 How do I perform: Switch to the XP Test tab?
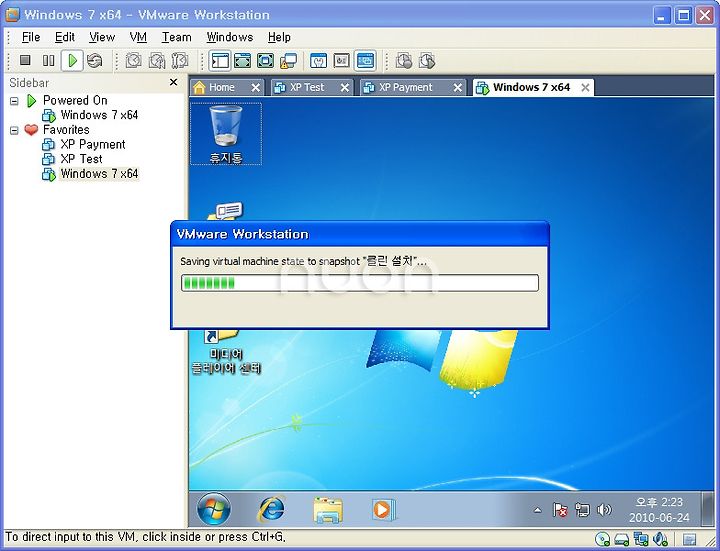point(307,87)
